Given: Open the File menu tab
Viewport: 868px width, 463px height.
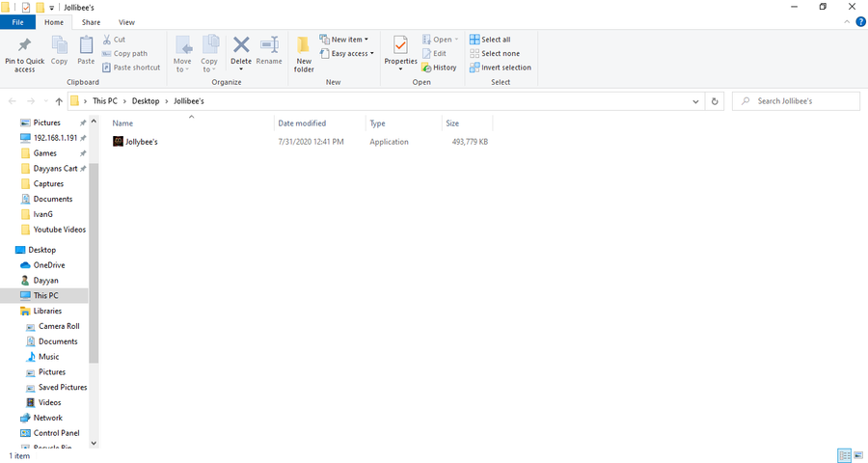Looking at the screenshot, I should click(17, 22).
